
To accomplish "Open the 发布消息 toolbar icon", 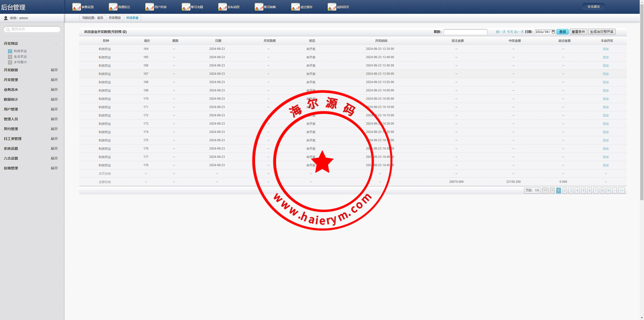I will coord(222,7).
